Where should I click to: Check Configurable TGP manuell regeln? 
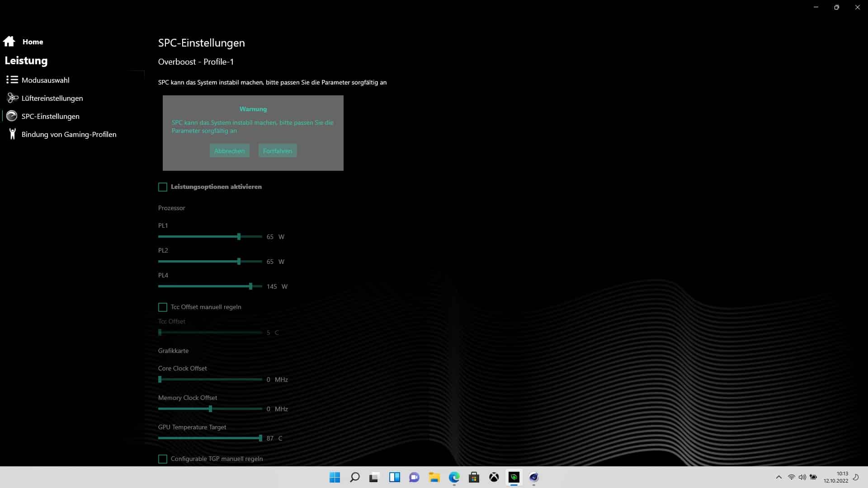(x=163, y=459)
